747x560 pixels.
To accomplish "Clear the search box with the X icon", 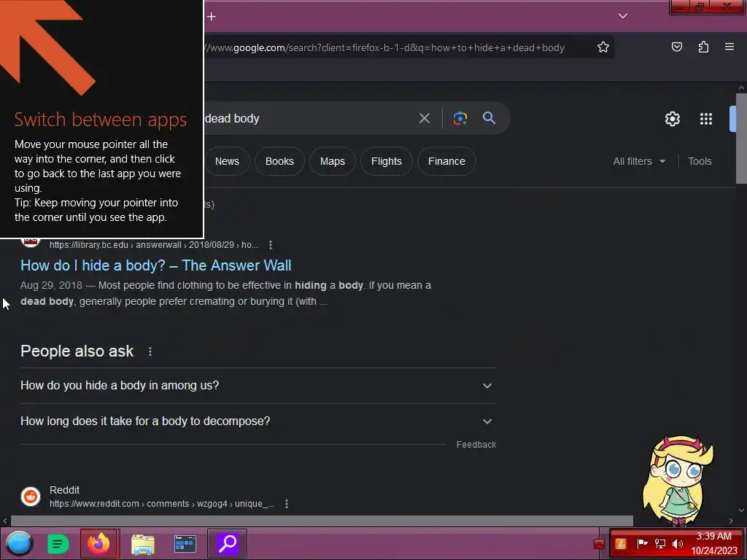I will (425, 118).
